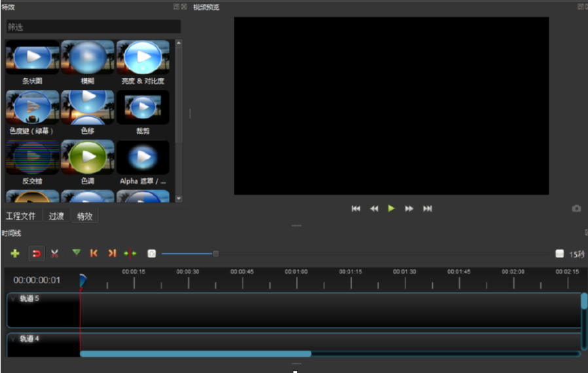Switch to the 工程文件 tab
Screen dimensions: 588x373
tap(21, 216)
